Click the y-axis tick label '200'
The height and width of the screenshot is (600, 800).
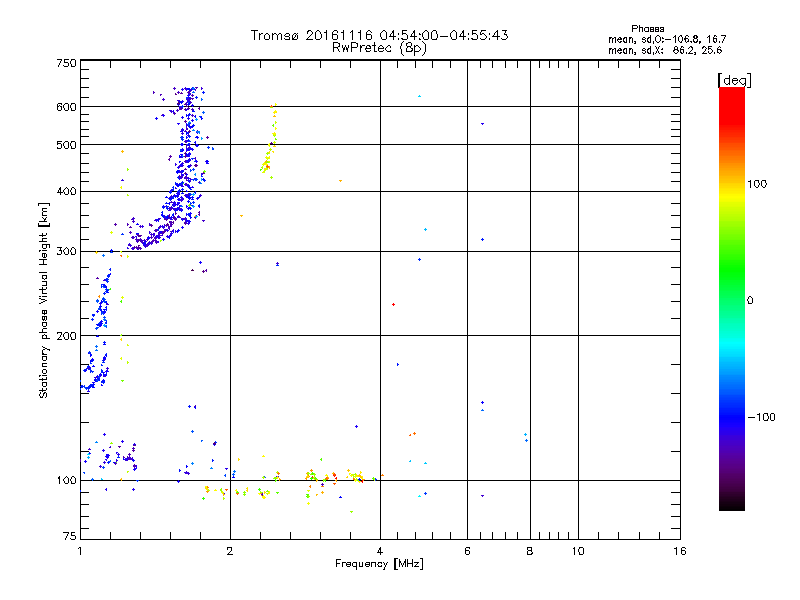coord(66,336)
